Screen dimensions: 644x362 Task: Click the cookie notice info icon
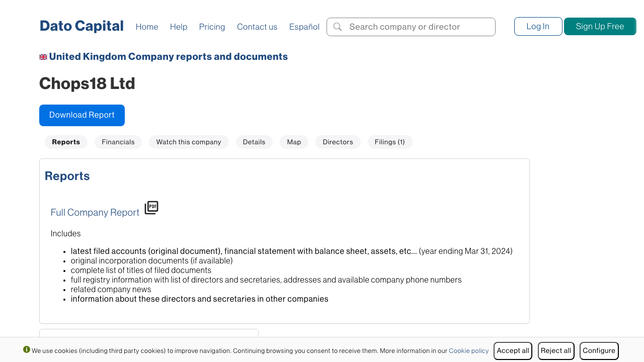coord(27,349)
